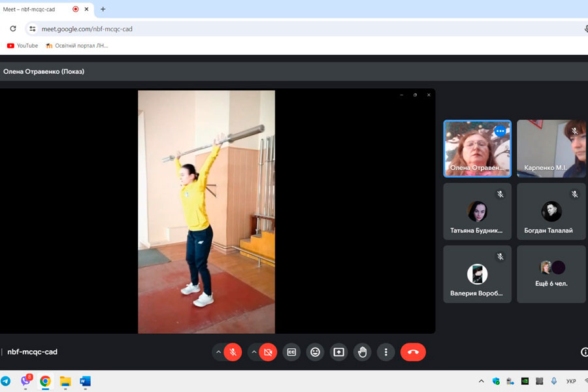Open Viber from the taskbar
The height and width of the screenshot is (392, 588).
[25, 381]
